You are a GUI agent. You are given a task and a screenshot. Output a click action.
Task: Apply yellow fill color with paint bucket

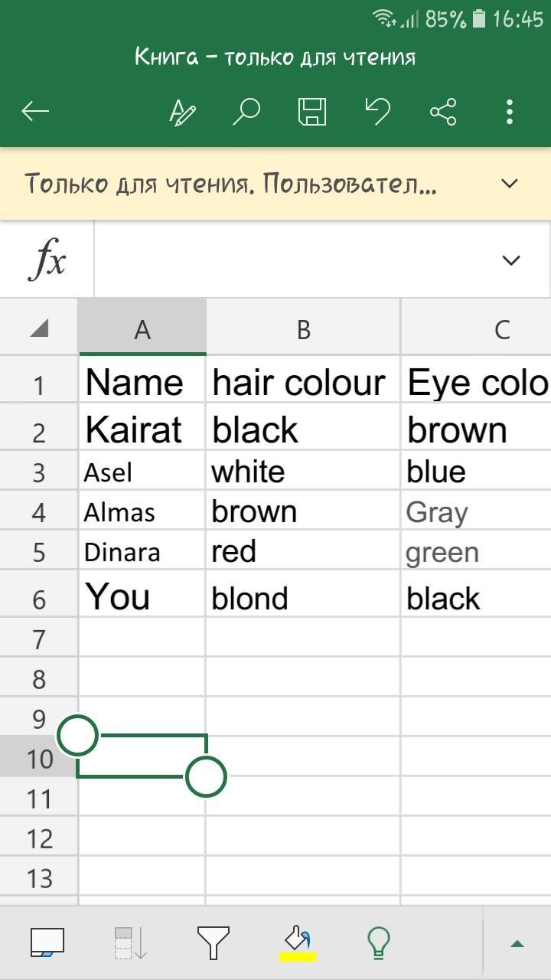297,942
